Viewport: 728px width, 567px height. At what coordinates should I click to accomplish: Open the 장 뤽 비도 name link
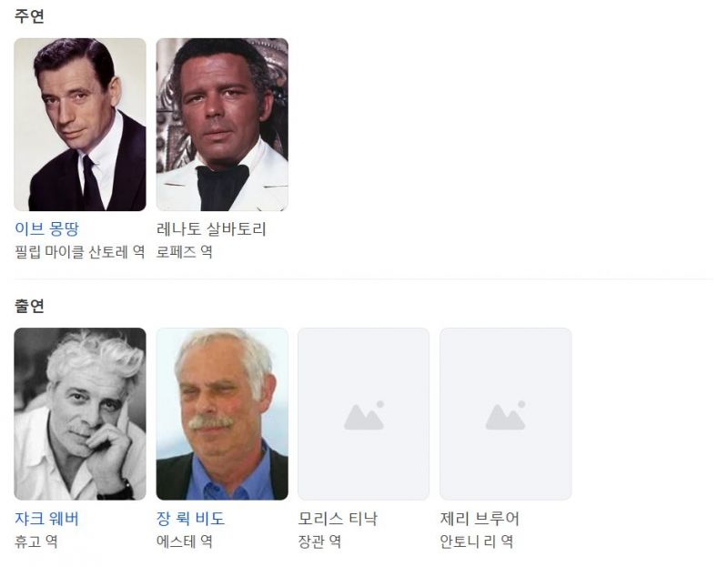[x=190, y=519]
